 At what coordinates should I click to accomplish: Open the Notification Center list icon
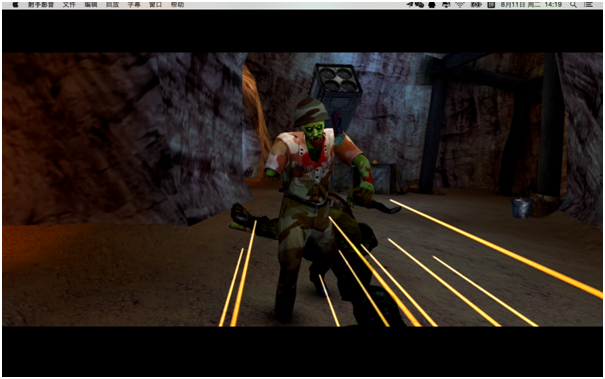(588, 5)
